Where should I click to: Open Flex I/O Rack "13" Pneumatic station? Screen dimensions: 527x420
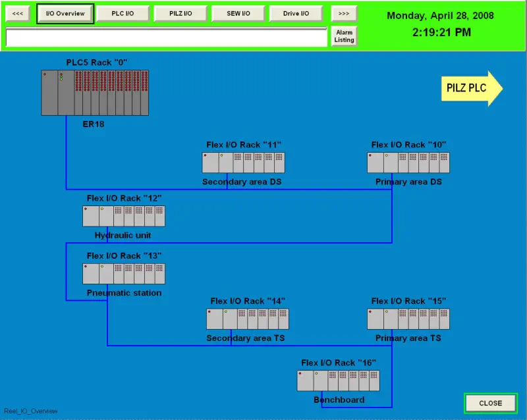click(x=124, y=273)
